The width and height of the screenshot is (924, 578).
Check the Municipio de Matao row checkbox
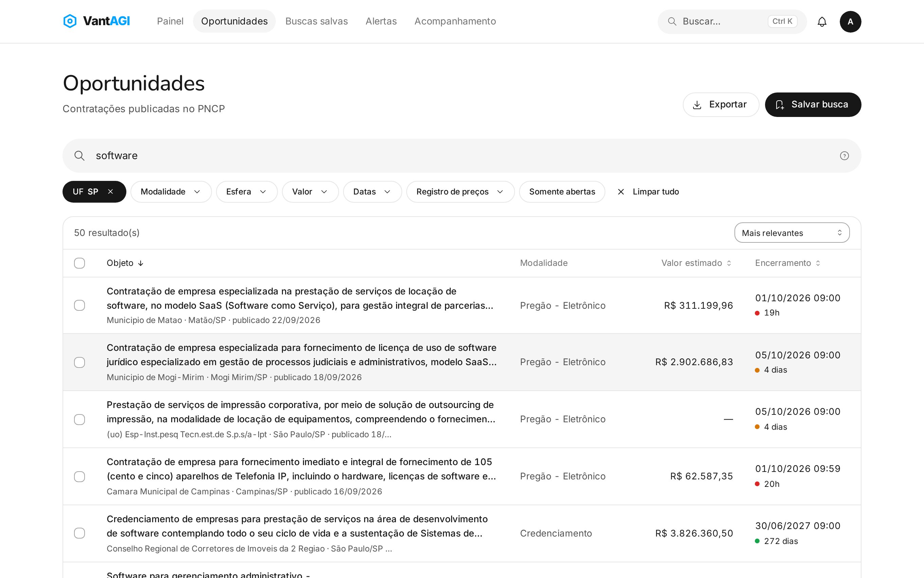pos(79,305)
